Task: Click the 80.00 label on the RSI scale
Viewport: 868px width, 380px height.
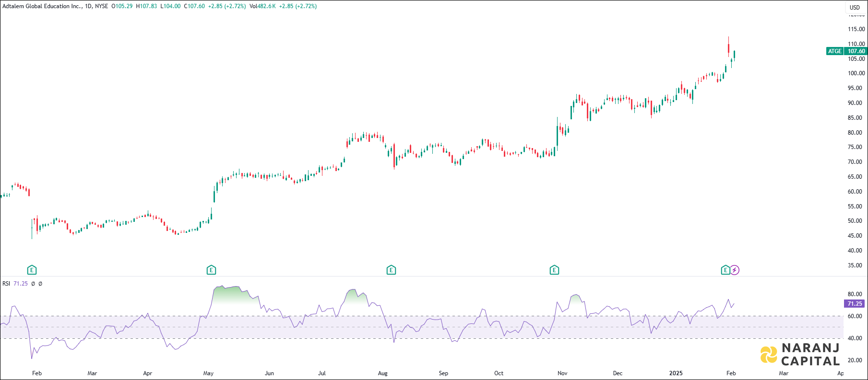Action: coord(855,294)
